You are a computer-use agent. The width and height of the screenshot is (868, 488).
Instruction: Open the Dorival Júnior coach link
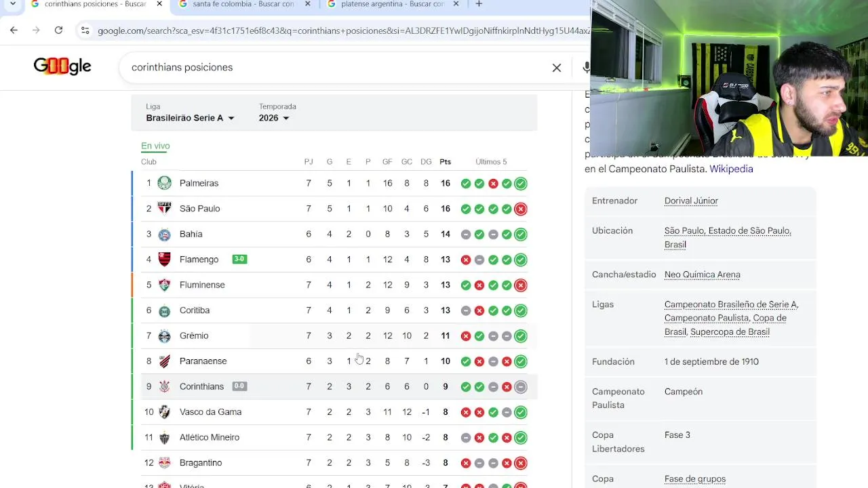[x=691, y=201]
